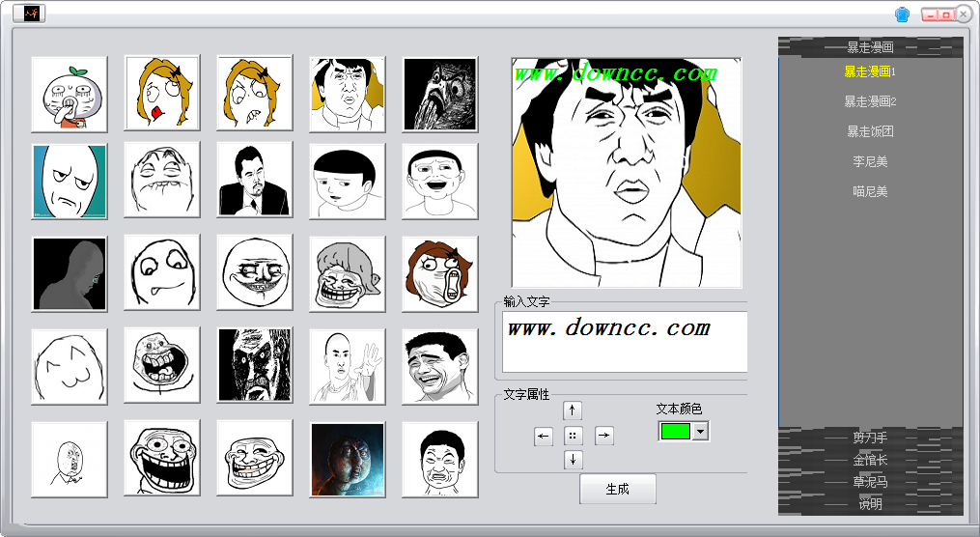Select 暴走漫画2 in the sidebar
This screenshot has width=980, height=537.
click(x=870, y=101)
